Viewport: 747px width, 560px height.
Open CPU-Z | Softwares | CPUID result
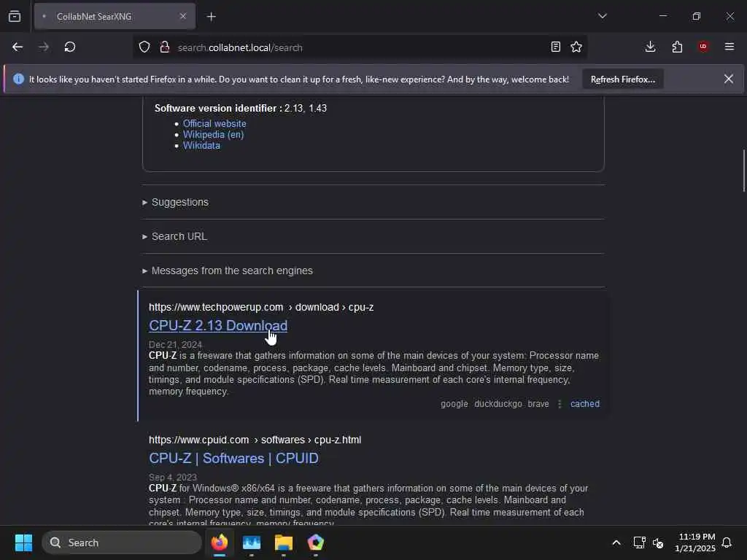coord(233,459)
